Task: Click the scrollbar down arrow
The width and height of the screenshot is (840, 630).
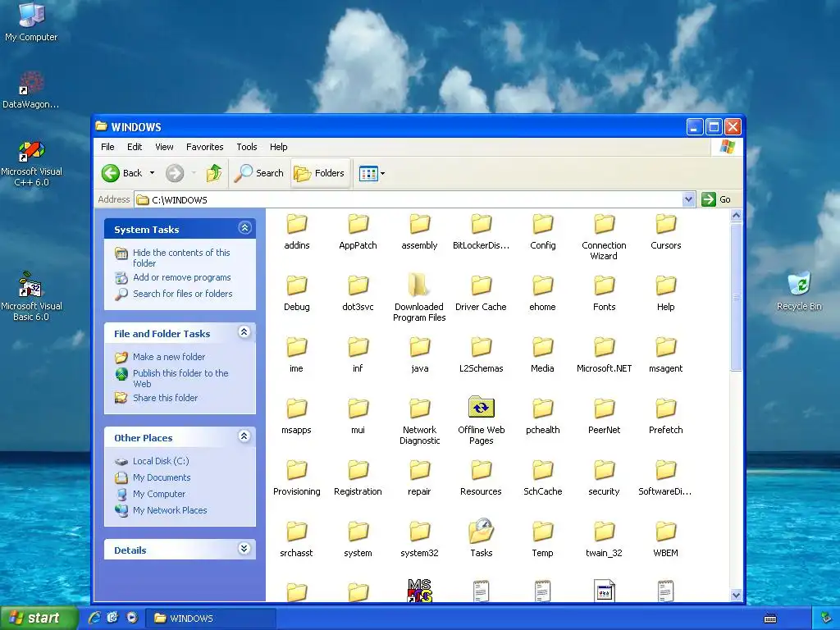Action: point(736,595)
